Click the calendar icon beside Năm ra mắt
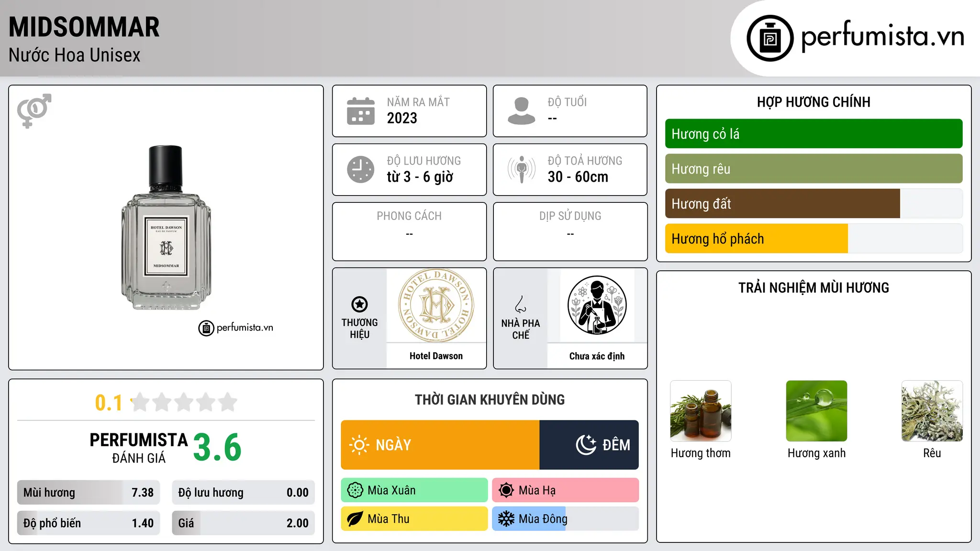The width and height of the screenshot is (980, 551). [x=361, y=111]
